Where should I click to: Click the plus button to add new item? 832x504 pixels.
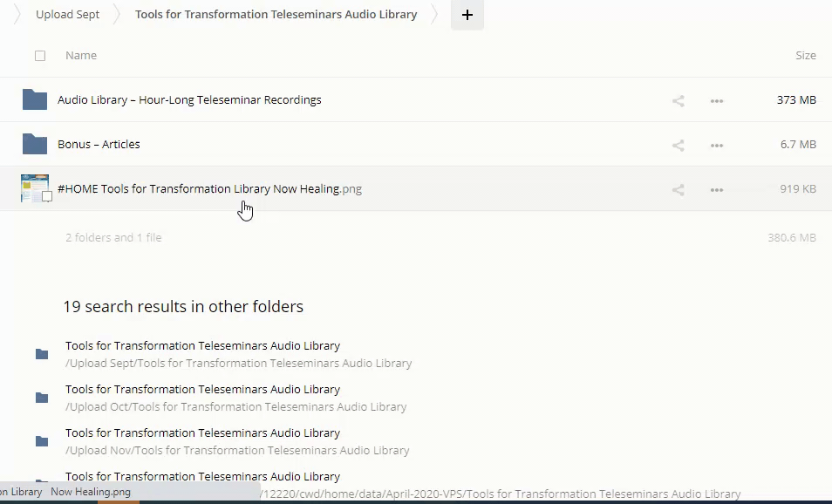(x=467, y=15)
